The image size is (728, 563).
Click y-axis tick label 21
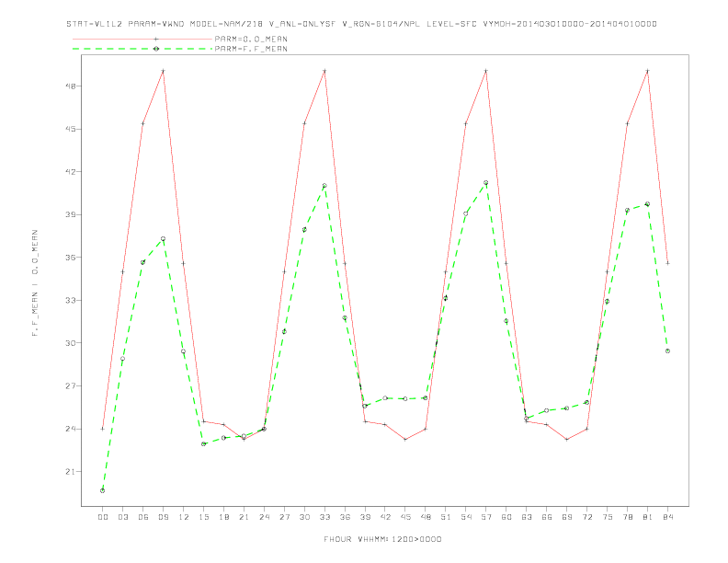[x=72, y=472]
